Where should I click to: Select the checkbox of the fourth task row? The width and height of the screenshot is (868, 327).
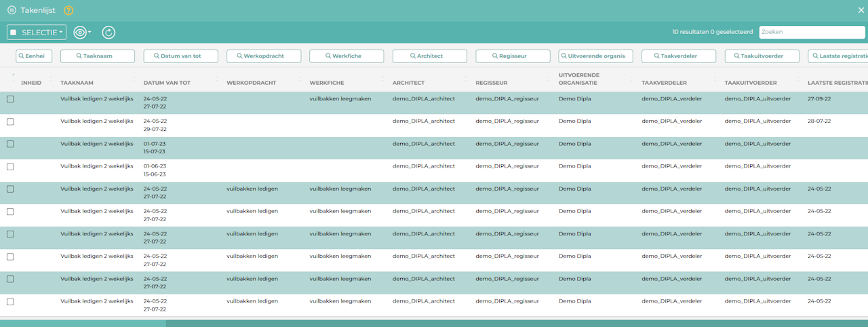coord(10,166)
